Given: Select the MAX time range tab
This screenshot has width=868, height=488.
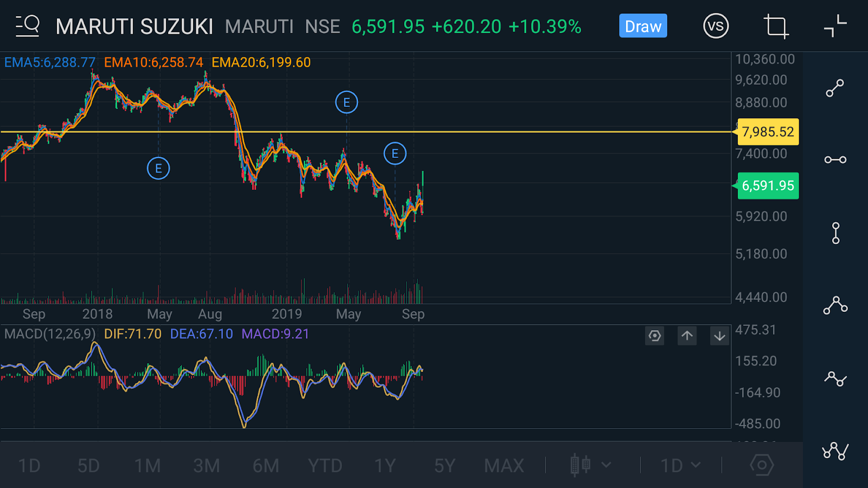Looking at the screenshot, I should click(x=503, y=465).
